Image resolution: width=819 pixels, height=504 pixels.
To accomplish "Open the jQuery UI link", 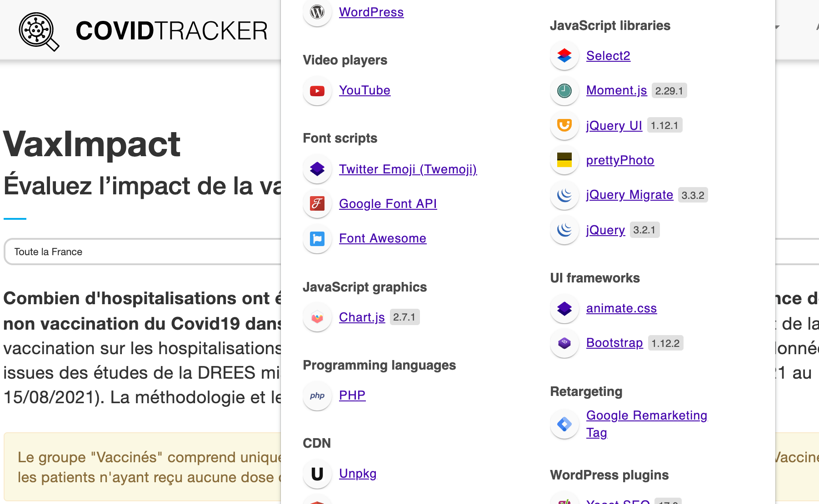I will tap(614, 126).
